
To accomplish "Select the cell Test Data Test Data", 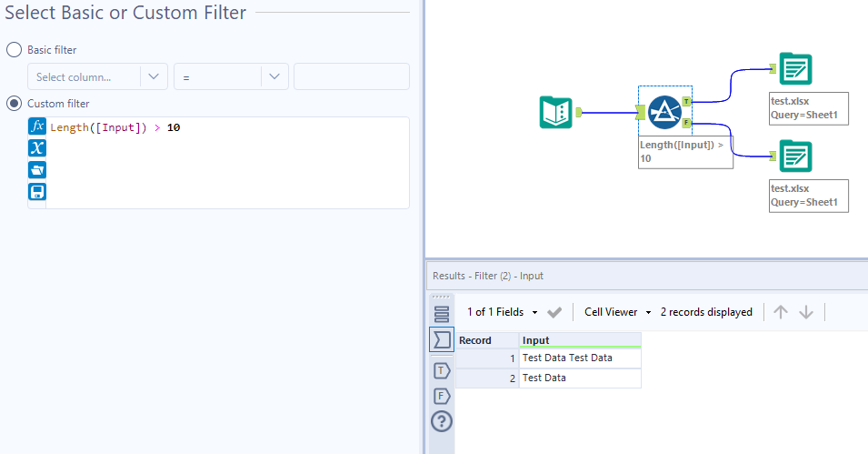I will (x=580, y=358).
